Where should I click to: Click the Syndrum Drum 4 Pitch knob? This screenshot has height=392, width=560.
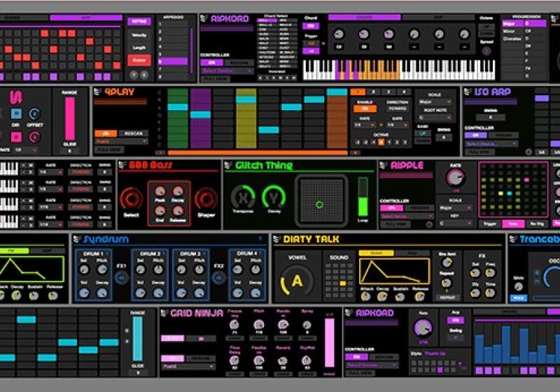pos(255,269)
